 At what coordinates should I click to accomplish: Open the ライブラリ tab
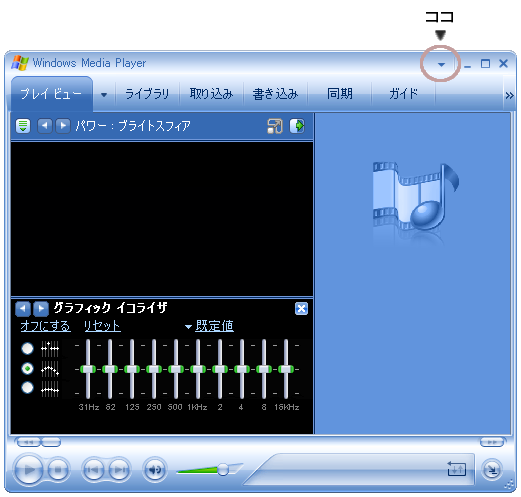[147, 94]
